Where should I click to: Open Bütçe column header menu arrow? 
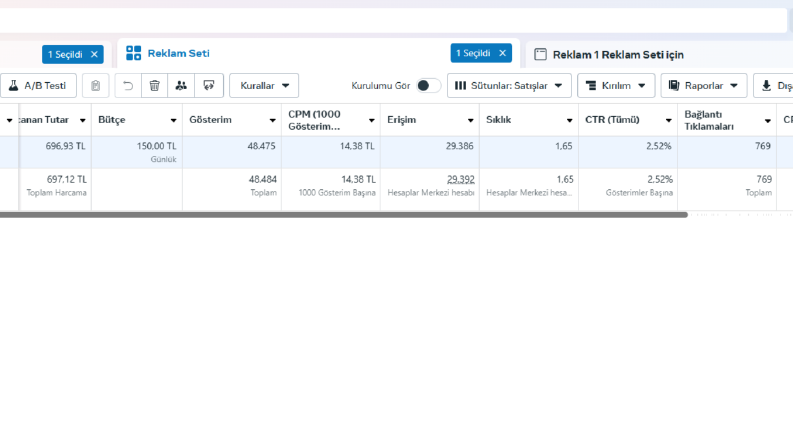tap(173, 120)
